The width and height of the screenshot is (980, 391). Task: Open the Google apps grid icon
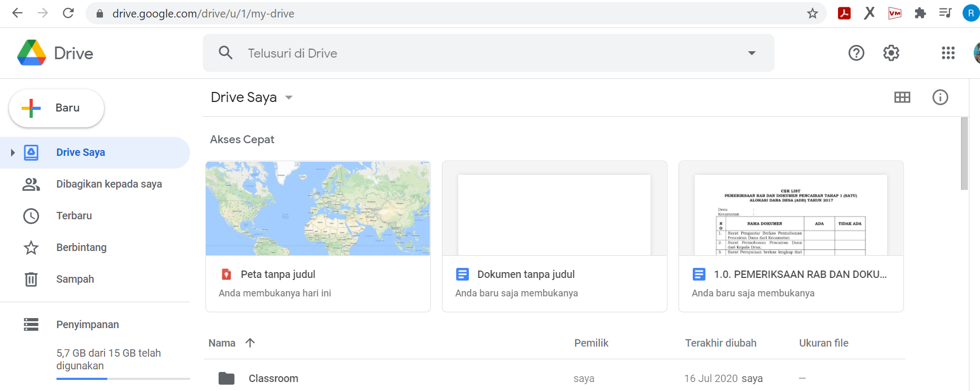click(948, 53)
